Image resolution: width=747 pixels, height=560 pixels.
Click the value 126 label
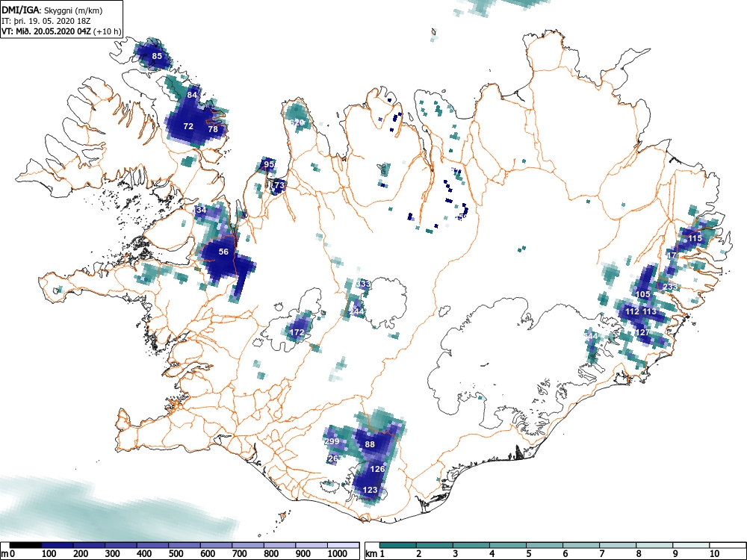pos(377,469)
